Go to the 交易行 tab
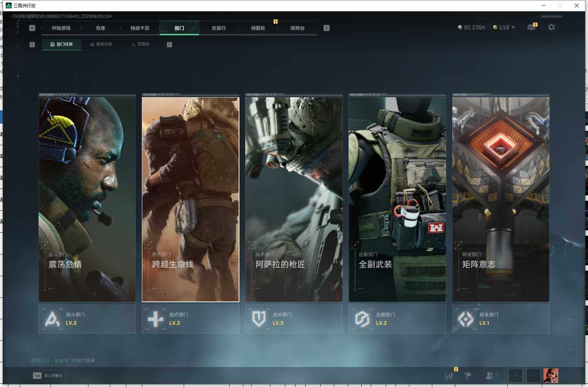The width and height of the screenshot is (588, 387). [219, 28]
